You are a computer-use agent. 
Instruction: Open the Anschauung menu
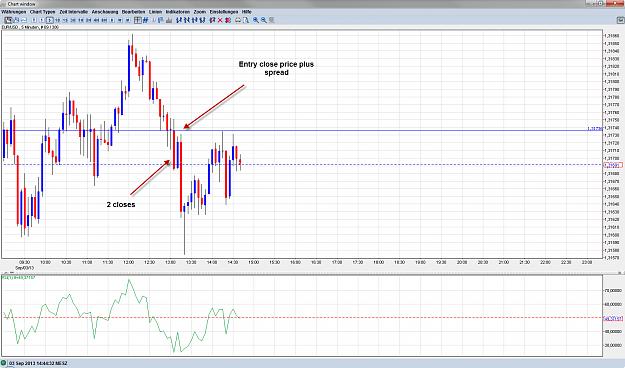click(x=105, y=12)
